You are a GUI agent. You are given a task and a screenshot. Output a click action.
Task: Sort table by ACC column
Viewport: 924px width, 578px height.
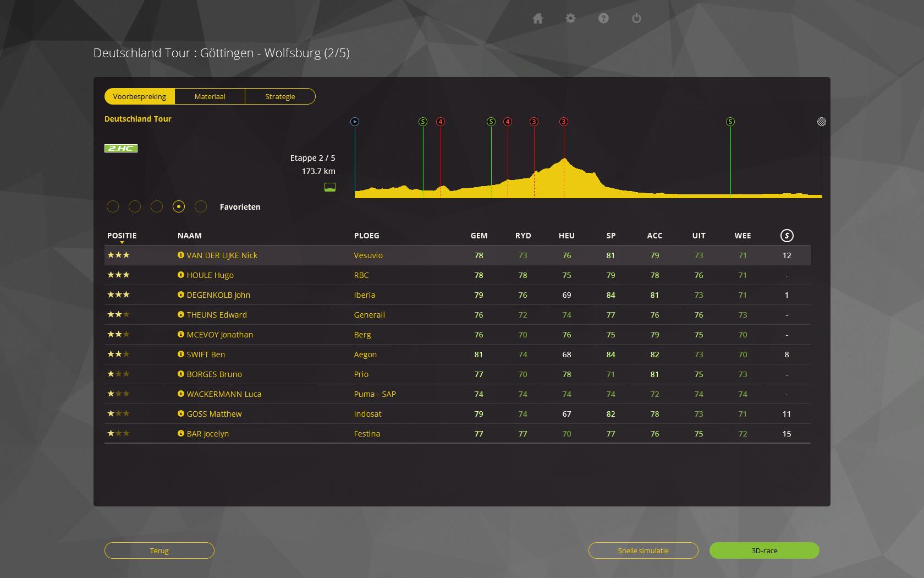(654, 236)
